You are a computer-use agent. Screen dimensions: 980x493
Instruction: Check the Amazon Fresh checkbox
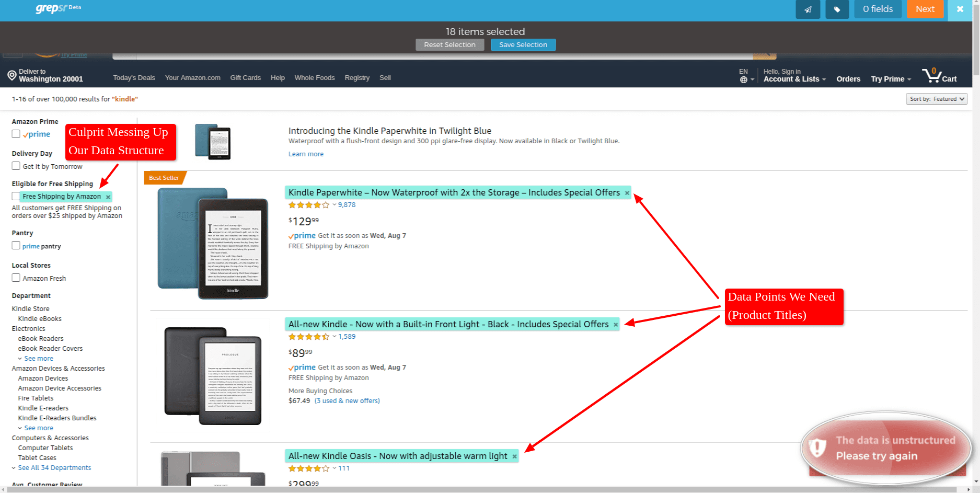[16, 278]
